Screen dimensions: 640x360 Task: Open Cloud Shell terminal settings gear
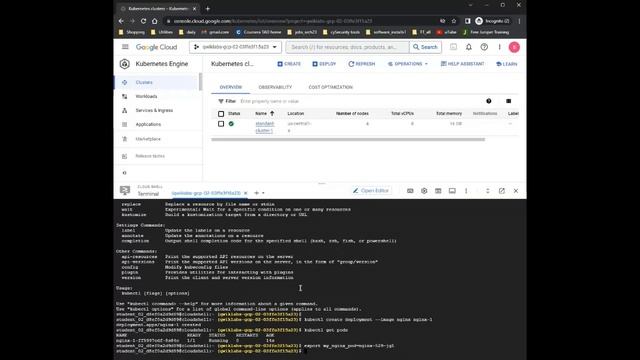pos(424,191)
